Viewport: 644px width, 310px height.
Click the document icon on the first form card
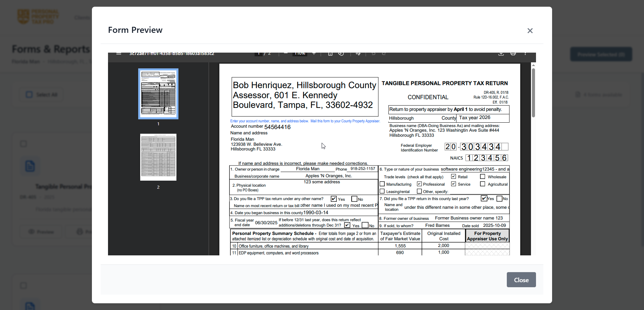[x=30, y=166]
